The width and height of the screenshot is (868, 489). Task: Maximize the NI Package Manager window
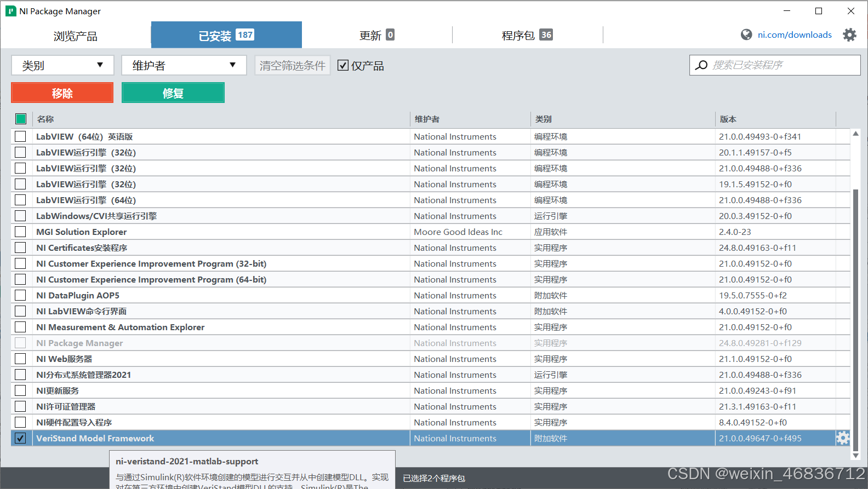coord(819,11)
